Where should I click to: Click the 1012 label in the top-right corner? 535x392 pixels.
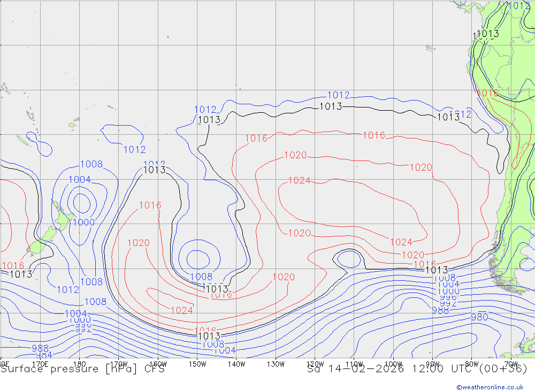[x=518, y=6]
